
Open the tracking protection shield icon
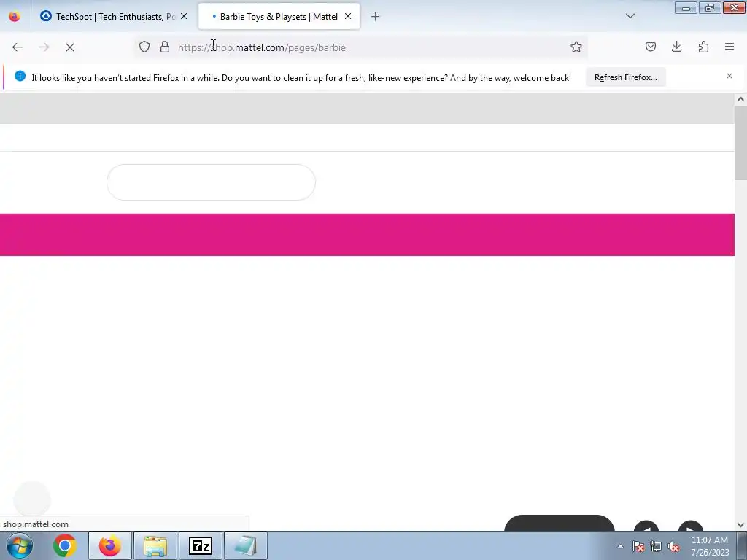144,47
